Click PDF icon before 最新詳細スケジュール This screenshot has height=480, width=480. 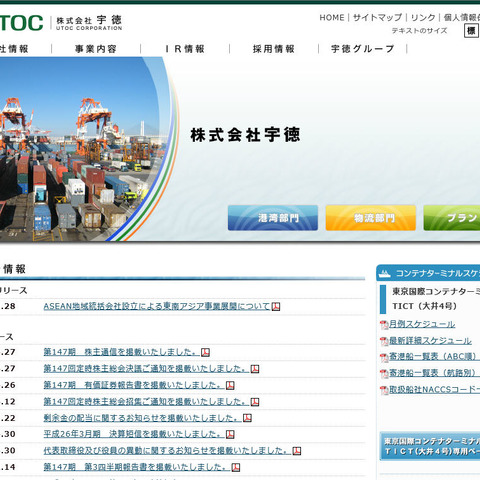tap(384, 341)
